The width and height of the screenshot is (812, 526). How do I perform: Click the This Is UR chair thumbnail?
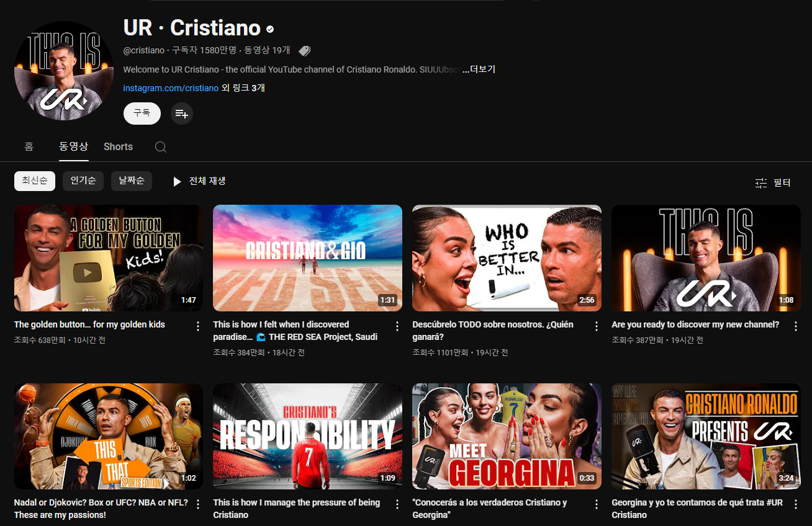706,258
